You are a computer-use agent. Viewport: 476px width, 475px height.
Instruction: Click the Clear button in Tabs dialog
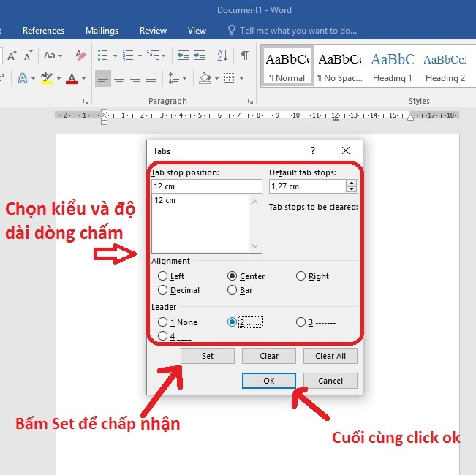(x=269, y=356)
